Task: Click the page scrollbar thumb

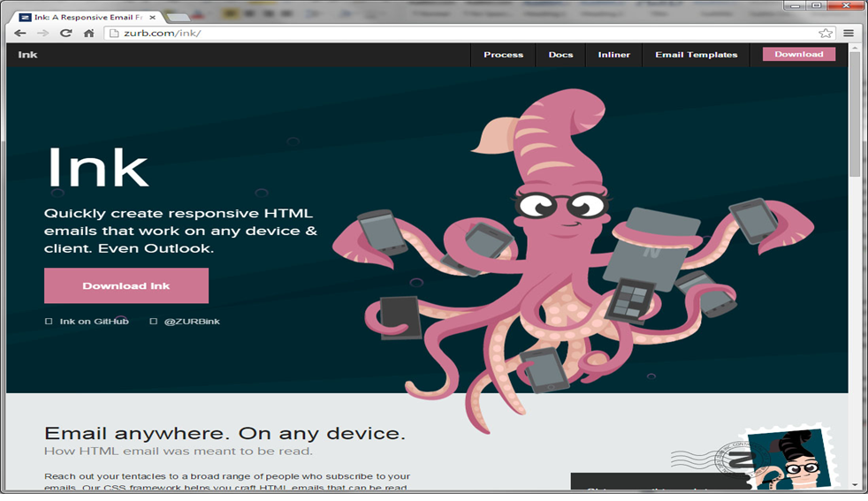Action: [855, 115]
